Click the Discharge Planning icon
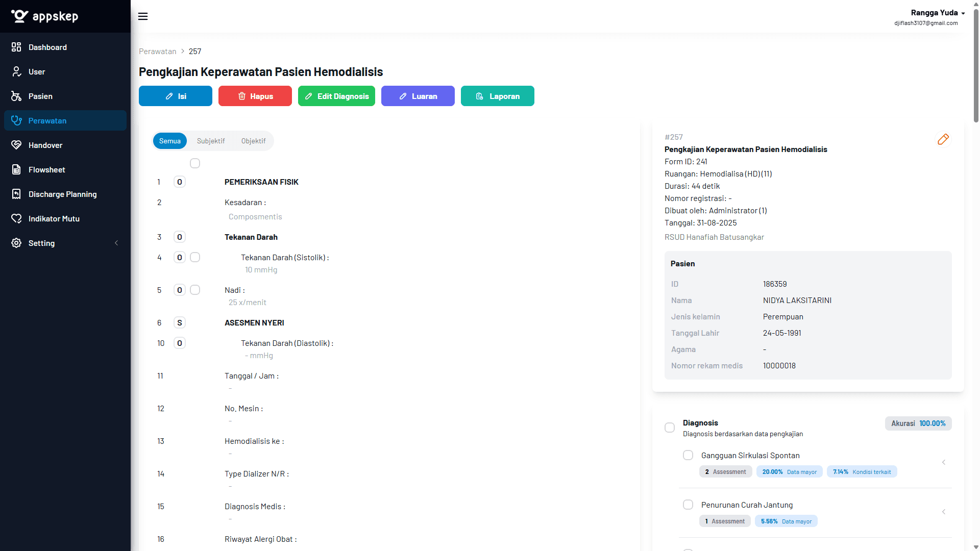This screenshot has width=980, height=551. pos(16,194)
